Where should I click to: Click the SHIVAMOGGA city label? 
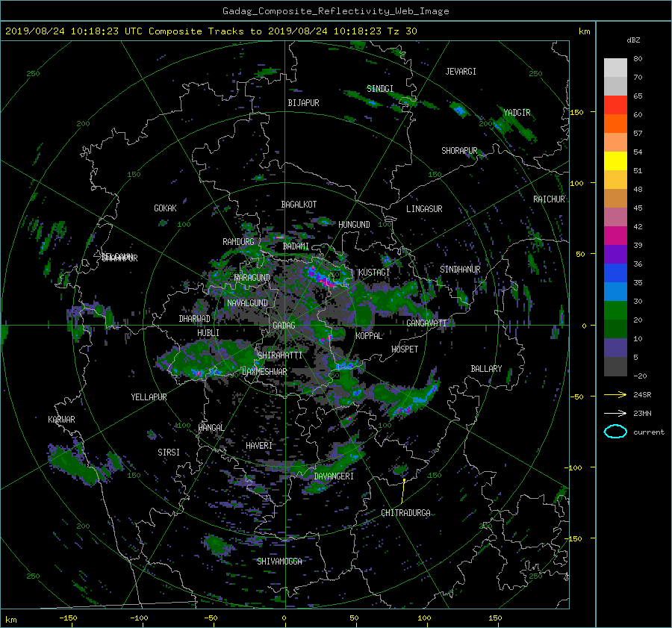(279, 562)
